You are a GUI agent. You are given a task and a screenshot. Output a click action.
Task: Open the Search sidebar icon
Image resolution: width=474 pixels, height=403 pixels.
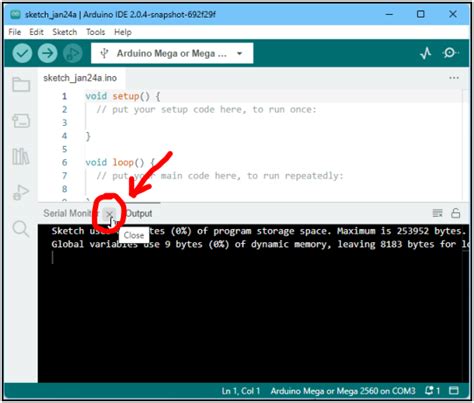click(21, 229)
